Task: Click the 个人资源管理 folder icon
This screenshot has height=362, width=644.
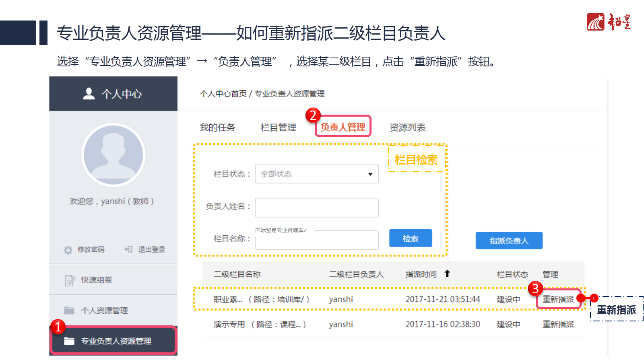Action: point(69,311)
